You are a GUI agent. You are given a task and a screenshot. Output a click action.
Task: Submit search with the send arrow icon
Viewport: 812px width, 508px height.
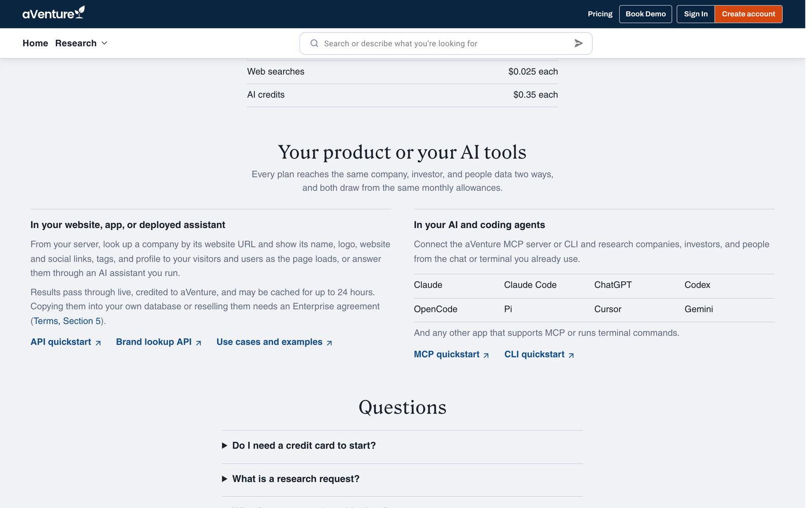tap(578, 44)
